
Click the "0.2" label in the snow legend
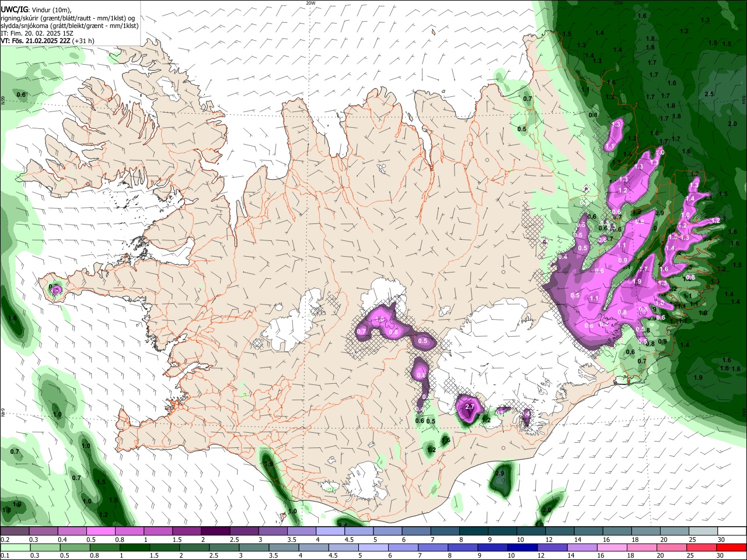pos(5,540)
